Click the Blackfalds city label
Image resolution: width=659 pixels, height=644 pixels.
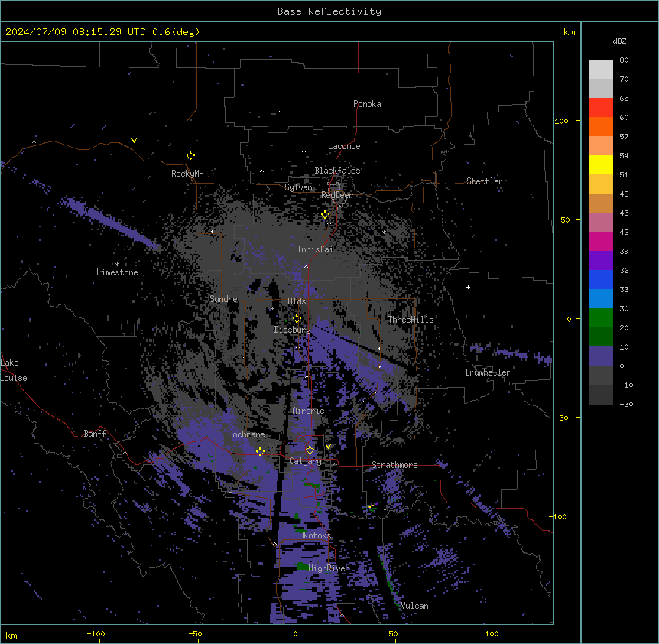point(337,171)
